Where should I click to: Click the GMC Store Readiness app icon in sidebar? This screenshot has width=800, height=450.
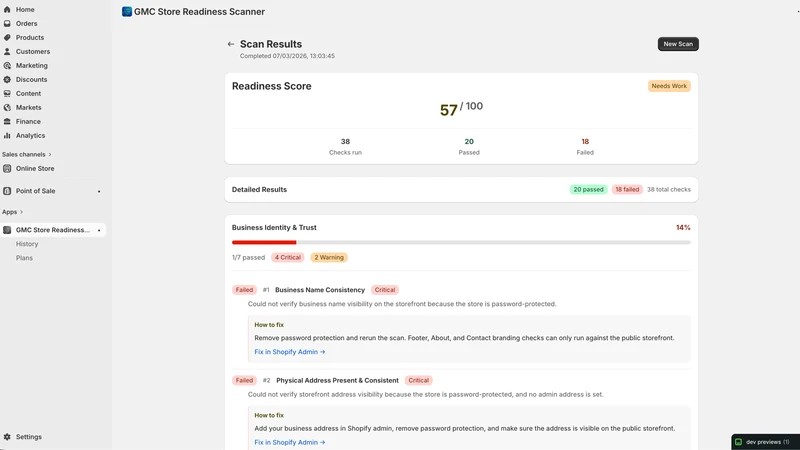pos(7,230)
